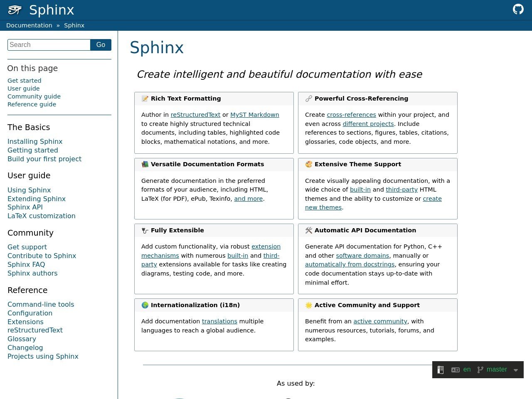Open Sphinx FAQ page
This screenshot has width=532, height=399.
26,265
